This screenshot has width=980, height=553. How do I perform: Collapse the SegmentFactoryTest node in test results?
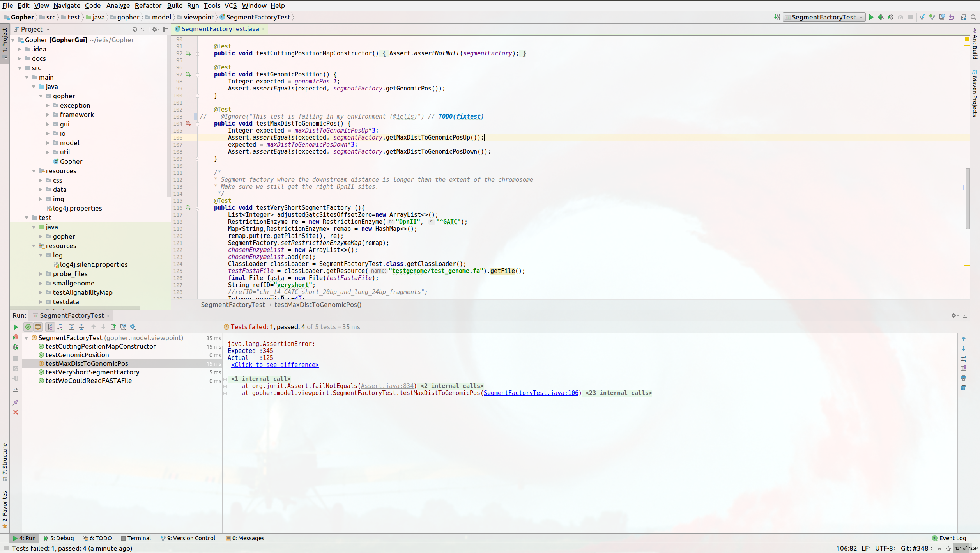tap(27, 338)
